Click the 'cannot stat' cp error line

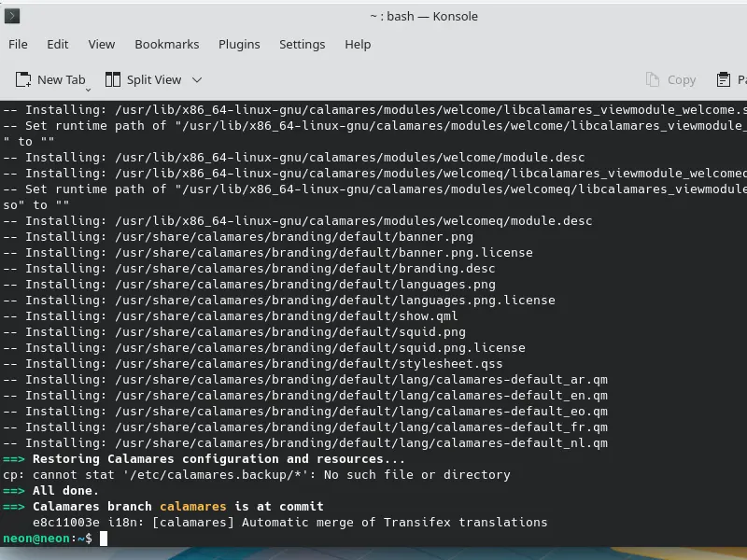257,475
